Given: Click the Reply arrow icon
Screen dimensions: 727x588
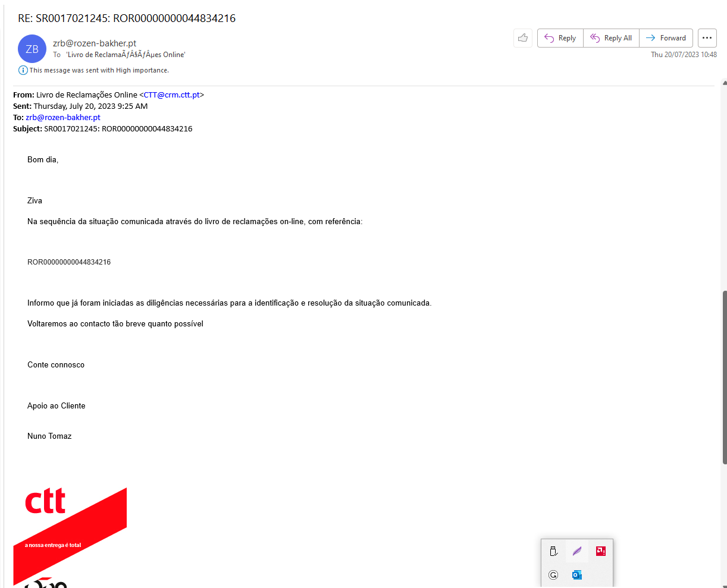Looking at the screenshot, I should click(549, 37).
